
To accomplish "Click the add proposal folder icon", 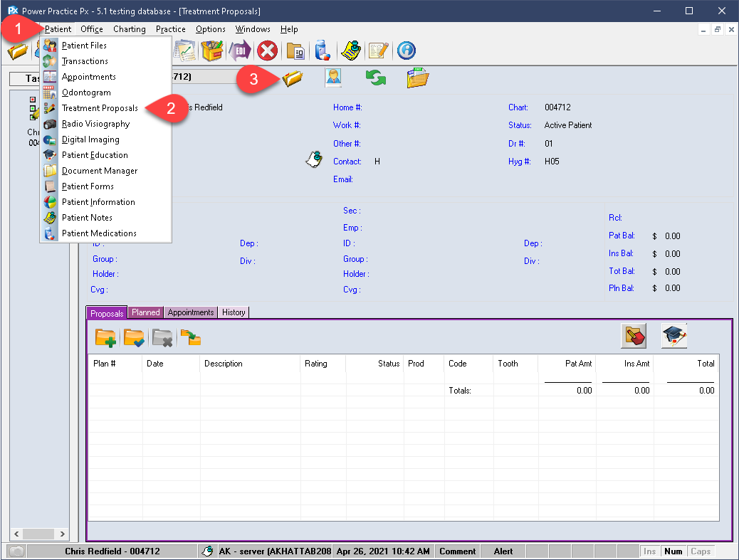I will (x=105, y=338).
